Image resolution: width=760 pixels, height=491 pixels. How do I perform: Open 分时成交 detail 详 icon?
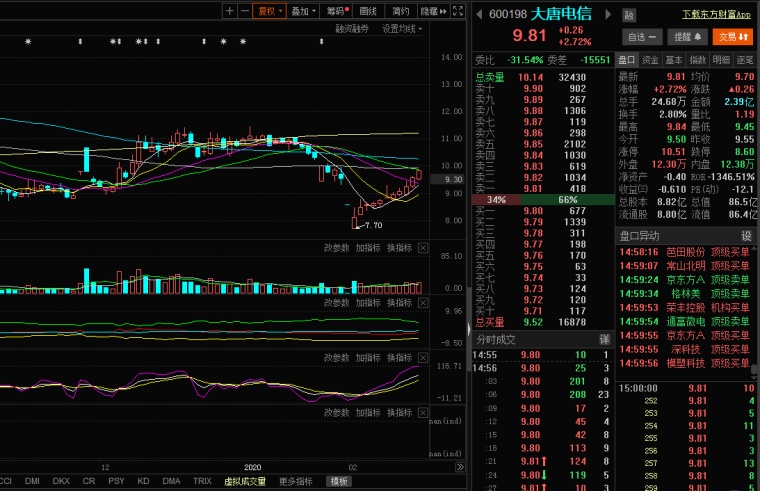[x=604, y=339]
